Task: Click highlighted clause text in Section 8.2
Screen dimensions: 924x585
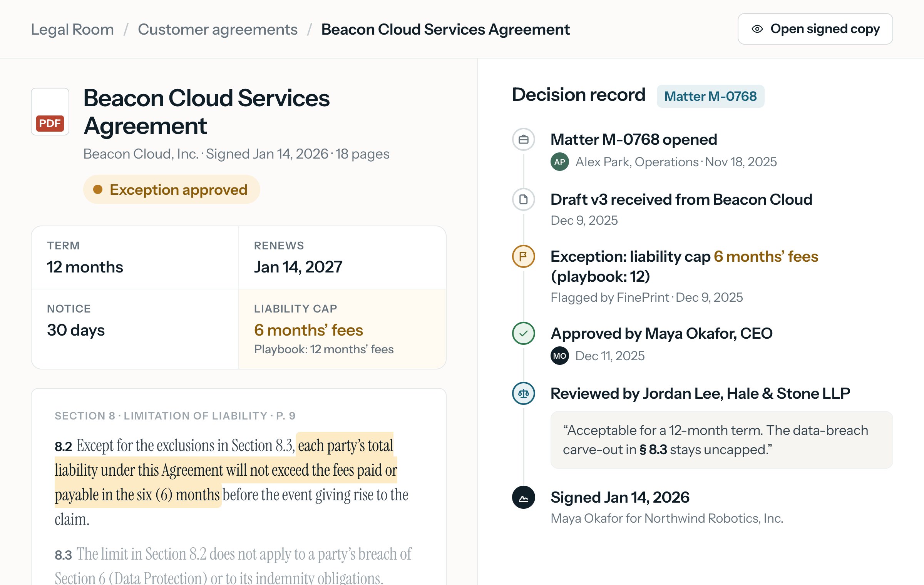Action: 226,470
